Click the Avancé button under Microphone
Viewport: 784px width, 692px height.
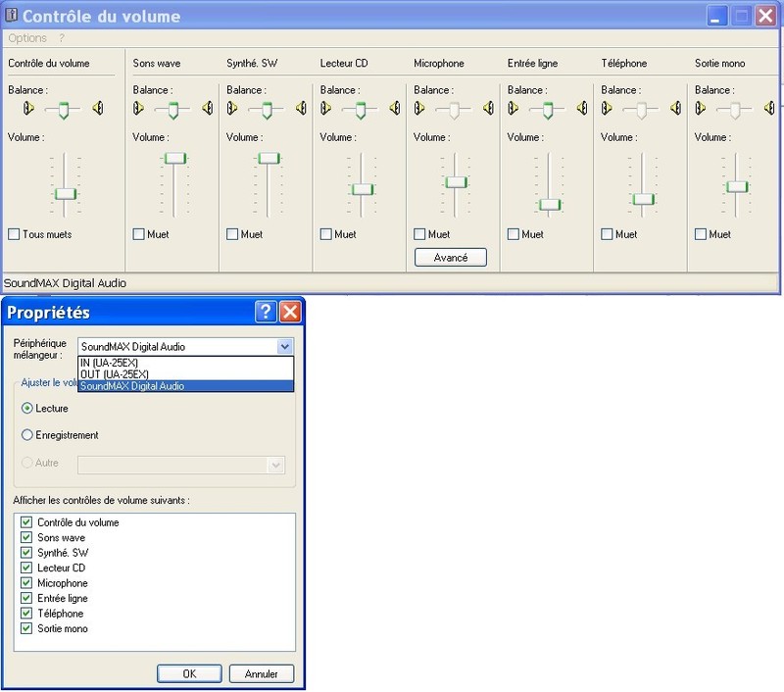pos(451,258)
